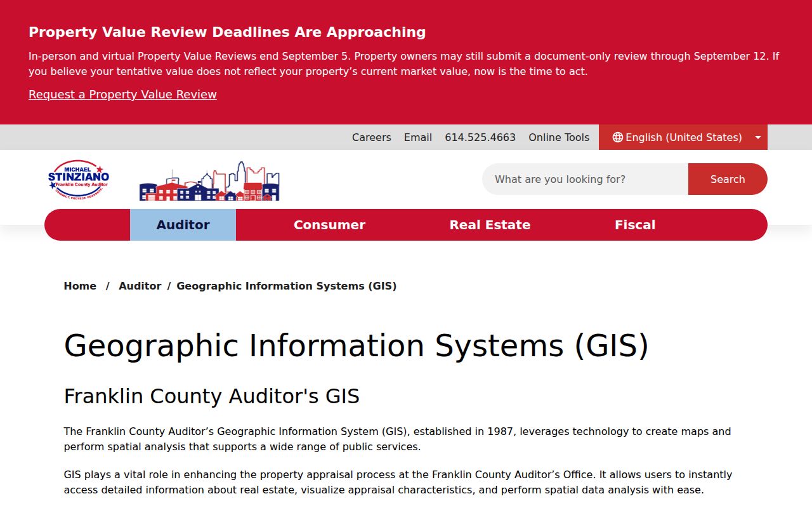Viewport: 812px width, 508px height.
Task: Open the Careers link
Action: (x=372, y=137)
